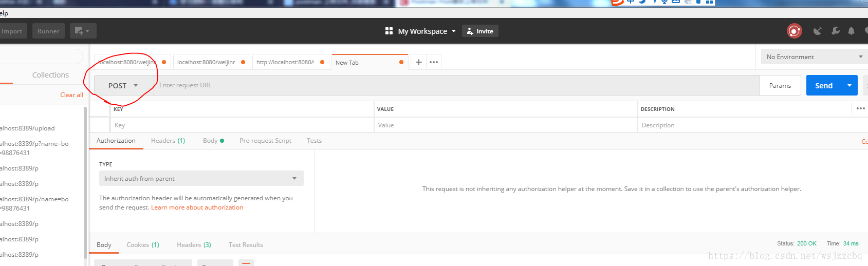Send the request with Send button
Image resolution: width=868 pixels, height=266 pixels.
point(824,86)
